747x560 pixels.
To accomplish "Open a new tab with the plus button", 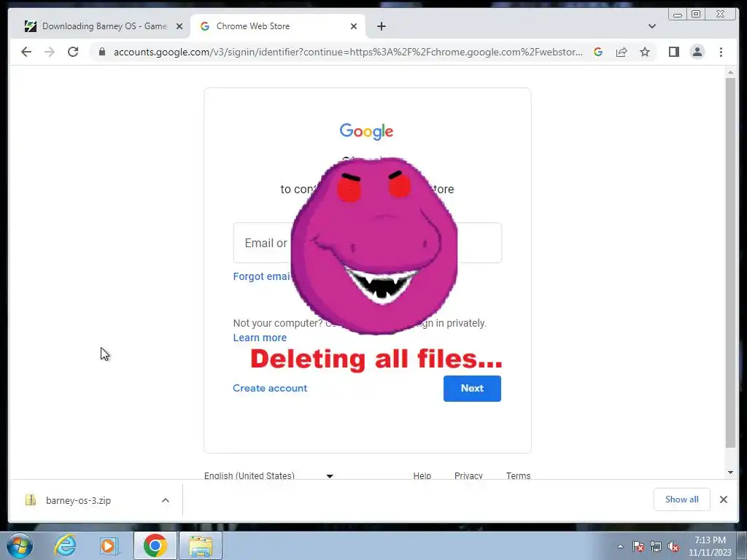I will (381, 26).
